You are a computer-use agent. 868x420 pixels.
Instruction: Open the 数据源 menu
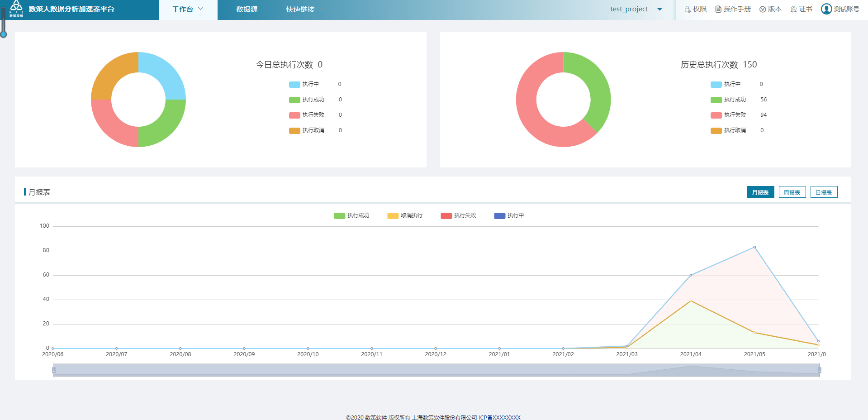point(247,9)
